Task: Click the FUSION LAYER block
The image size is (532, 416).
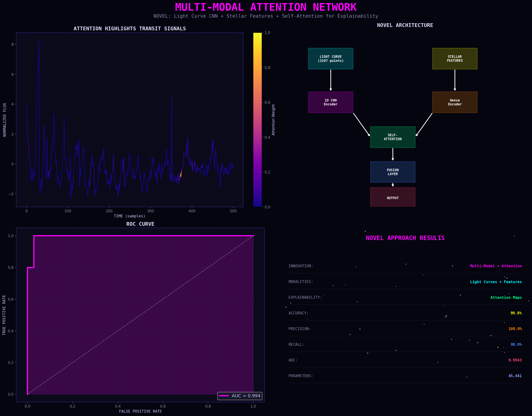Action: (393, 172)
